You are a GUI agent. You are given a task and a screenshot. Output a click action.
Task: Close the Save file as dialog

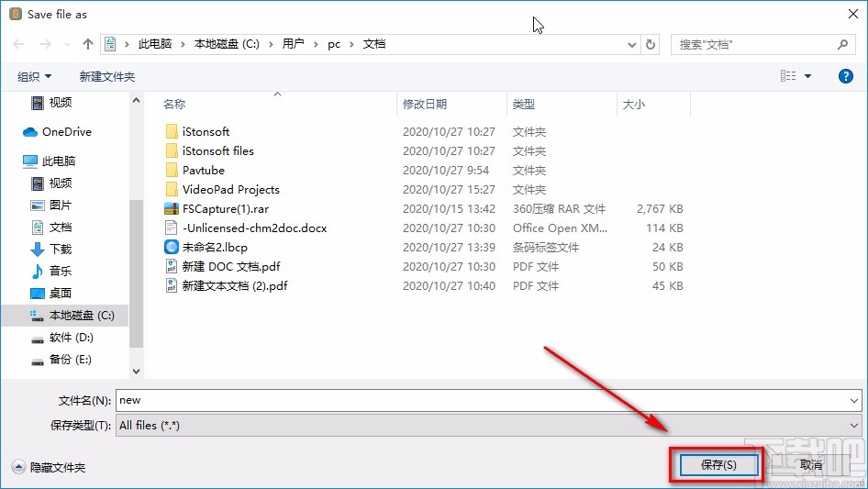coord(853,14)
